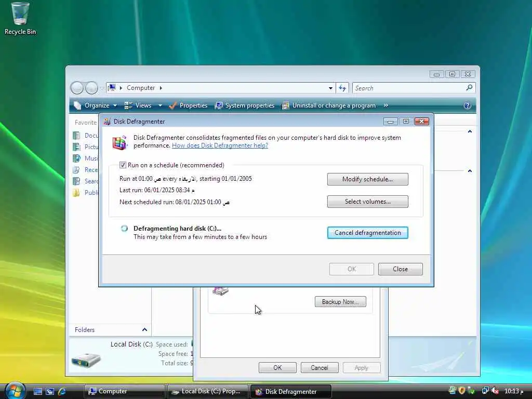Click the Windows Start orb
The image size is (532, 399).
click(x=15, y=391)
